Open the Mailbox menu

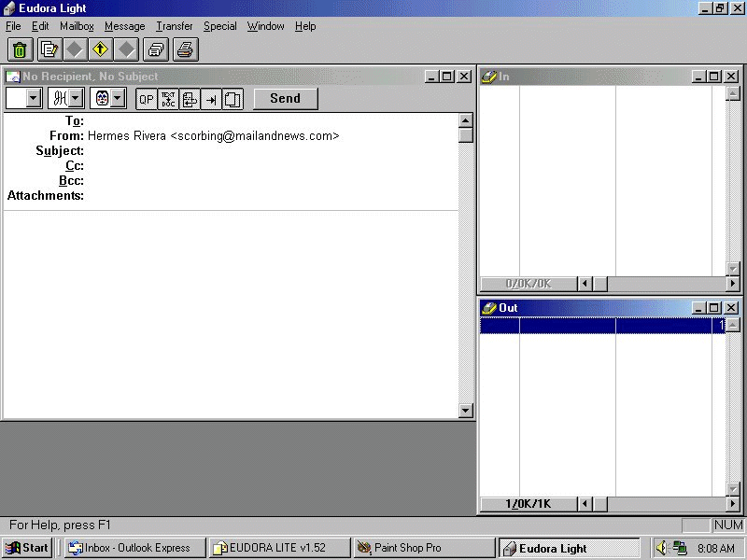(77, 26)
